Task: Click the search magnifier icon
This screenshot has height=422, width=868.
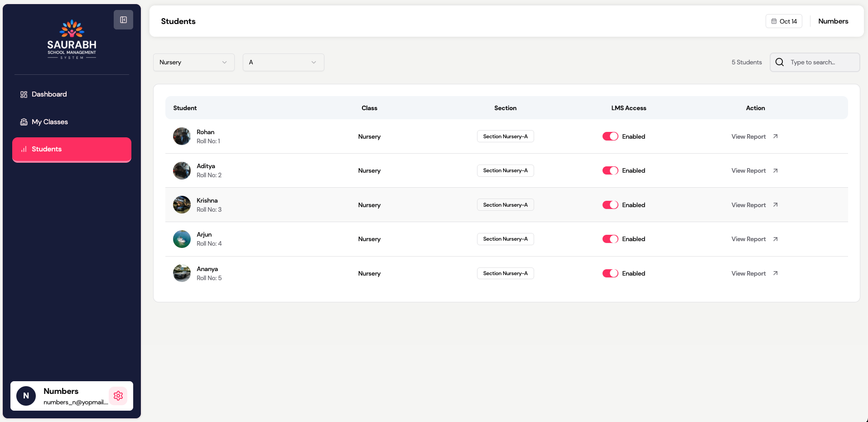Action: click(x=779, y=62)
